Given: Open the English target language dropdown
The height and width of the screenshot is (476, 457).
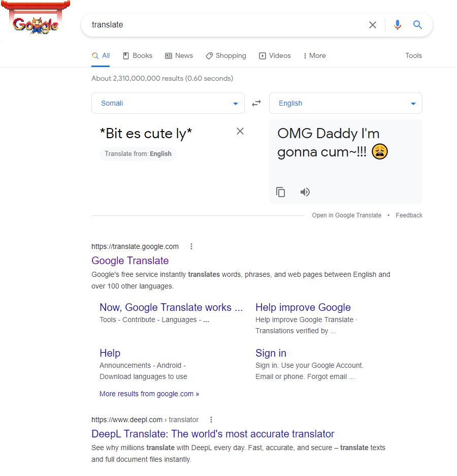Looking at the screenshot, I should click(345, 103).
